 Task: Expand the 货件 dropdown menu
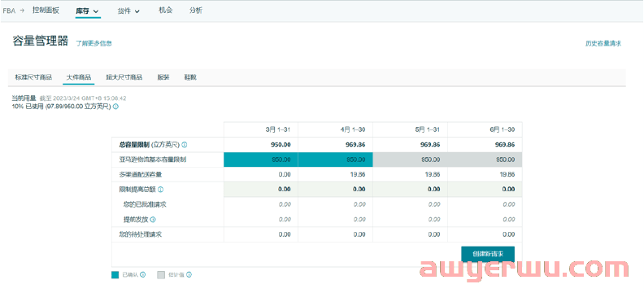(x=128, y=11)
